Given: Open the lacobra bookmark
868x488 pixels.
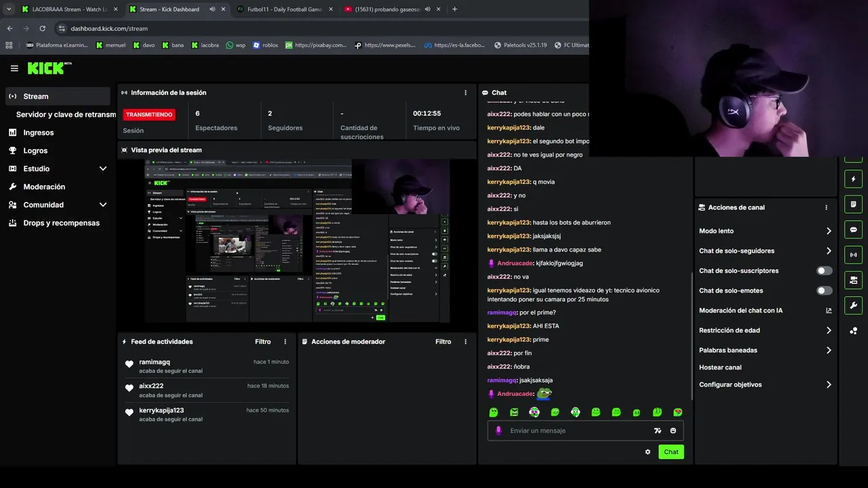Looking at the screenshot, I should [x=205, y=45].
